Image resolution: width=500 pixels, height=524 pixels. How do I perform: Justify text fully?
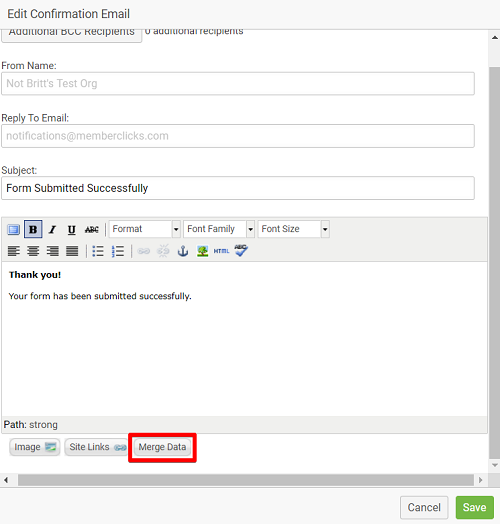pyautogui.click(x=72, y=251)
